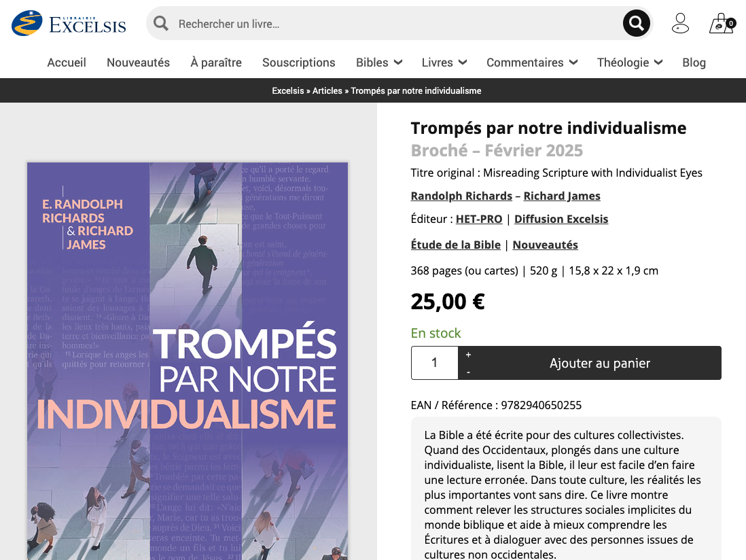Click the Excelsis logo

(69, 23)
